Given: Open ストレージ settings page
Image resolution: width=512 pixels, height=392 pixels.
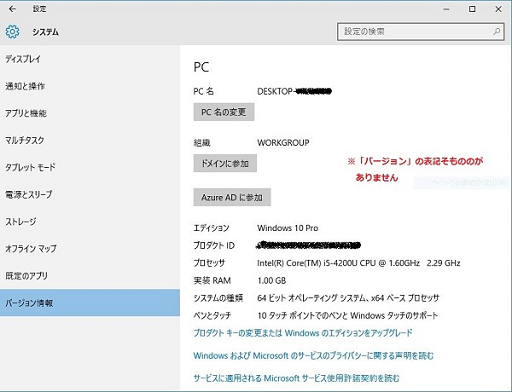Looking at the screenshot, I should (90, 222).
